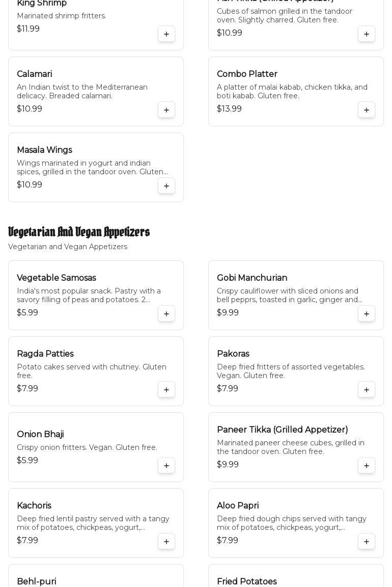Click the Kachoris $7.99 price

(x=27, y=541)
